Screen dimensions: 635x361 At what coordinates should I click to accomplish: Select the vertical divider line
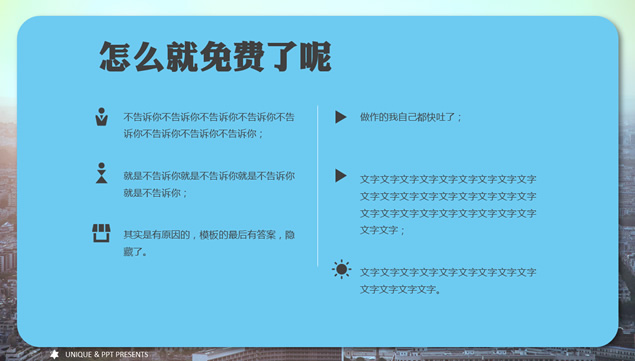(x=318, y=186)
